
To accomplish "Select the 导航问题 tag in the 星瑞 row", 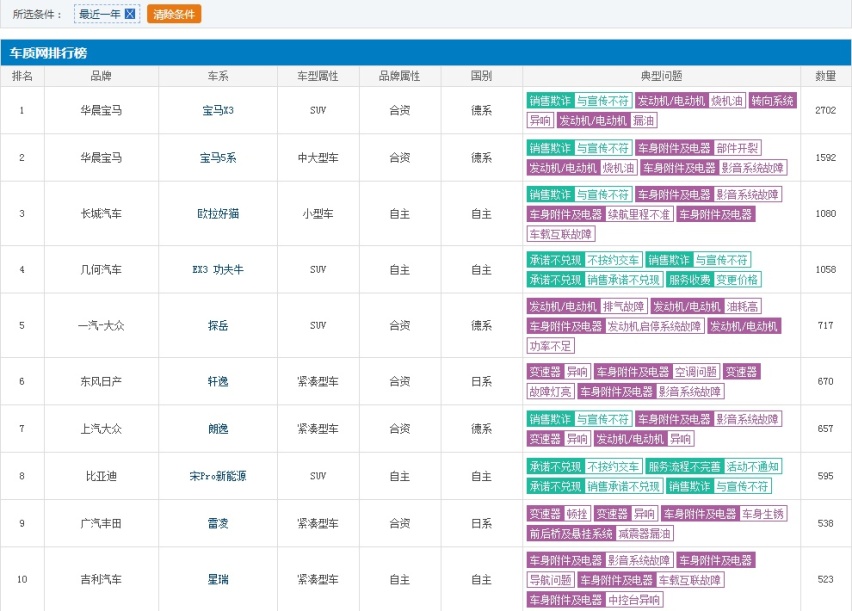I will click(x=550, y=580).
